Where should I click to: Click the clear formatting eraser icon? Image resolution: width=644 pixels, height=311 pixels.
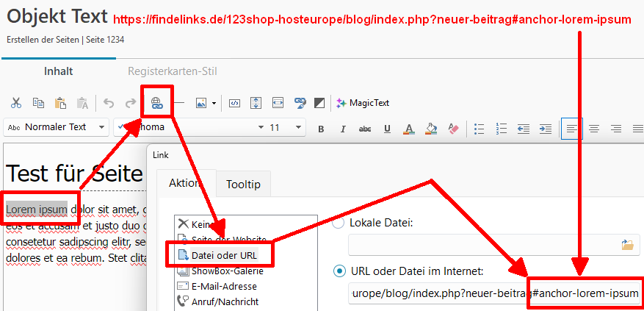pyautogui.click(x=452, y=129)
